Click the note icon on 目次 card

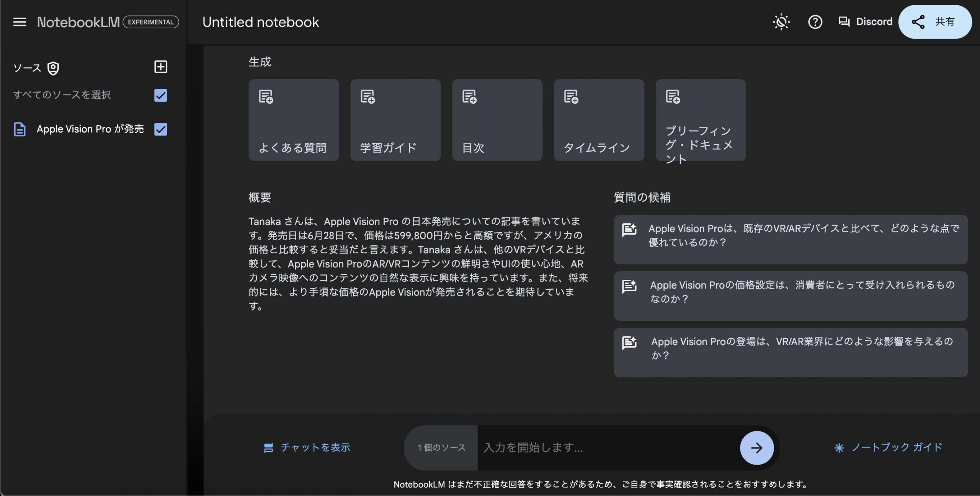(470, 96)
